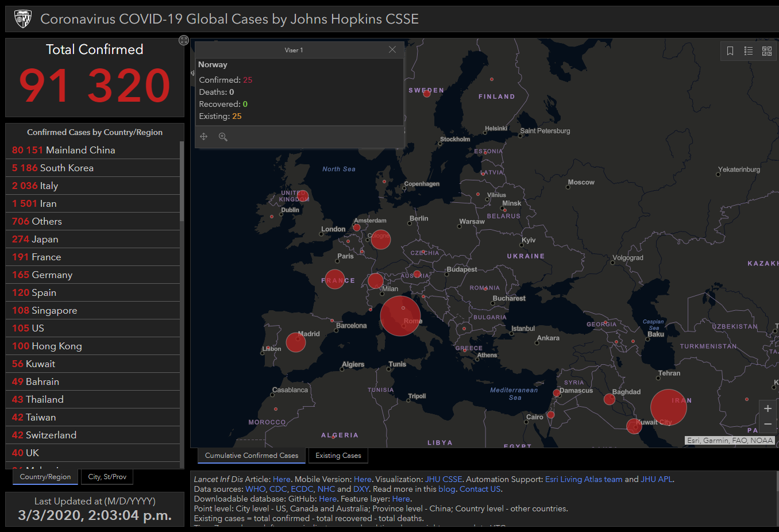
Task: Select the Germany row
Action: click(x=92, y=275)
